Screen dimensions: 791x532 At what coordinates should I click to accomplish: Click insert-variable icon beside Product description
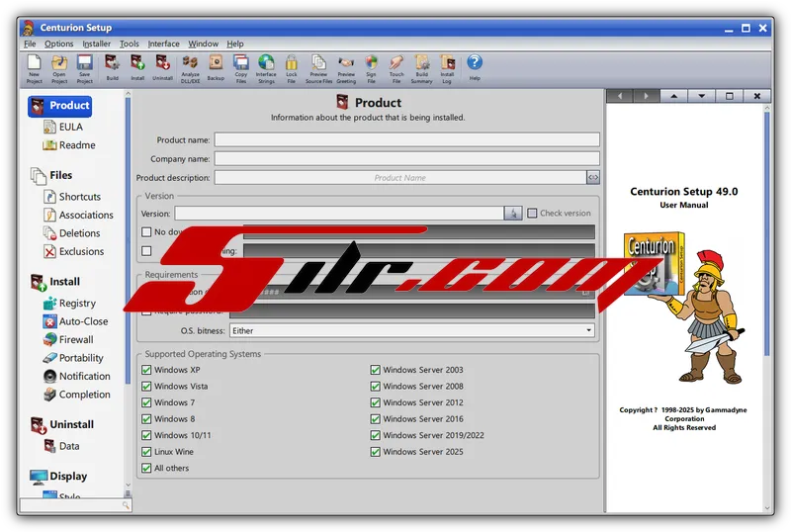coord(592,177)
